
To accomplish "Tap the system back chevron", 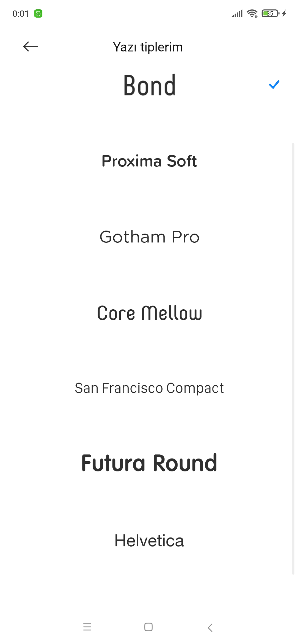I will tap(210, 627).
